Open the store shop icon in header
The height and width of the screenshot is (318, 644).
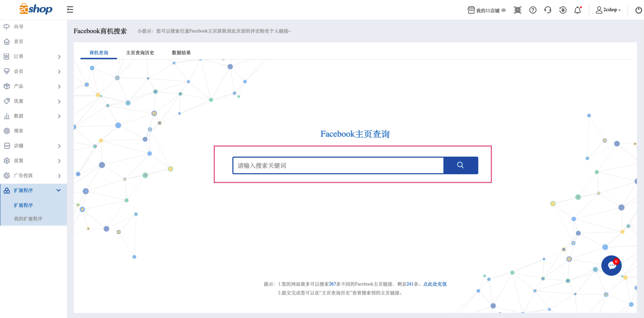coord(471,10)
